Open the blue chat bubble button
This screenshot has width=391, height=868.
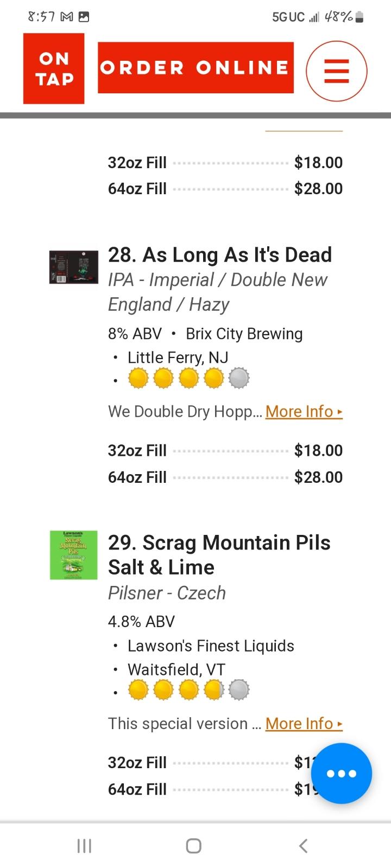342,773
